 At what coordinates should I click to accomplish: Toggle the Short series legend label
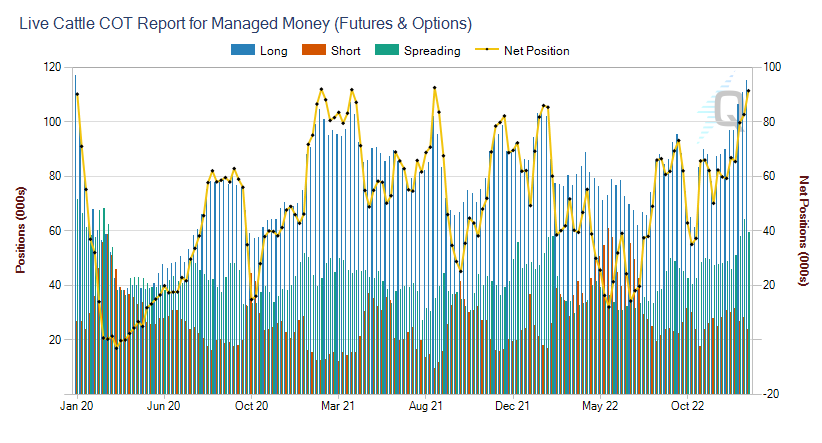tap(345, 51)
